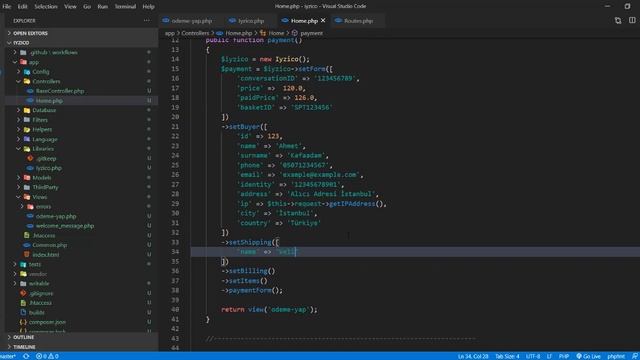Open the View menu
Viewport: 640px width, 360px height.
tap(70, 7)
